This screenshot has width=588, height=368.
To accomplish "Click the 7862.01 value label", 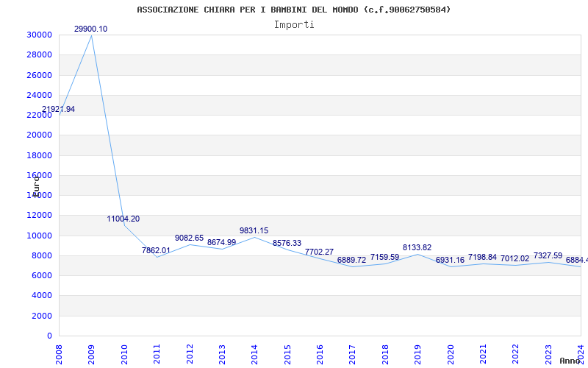I will pyautogui.click(x=156, y=250).
